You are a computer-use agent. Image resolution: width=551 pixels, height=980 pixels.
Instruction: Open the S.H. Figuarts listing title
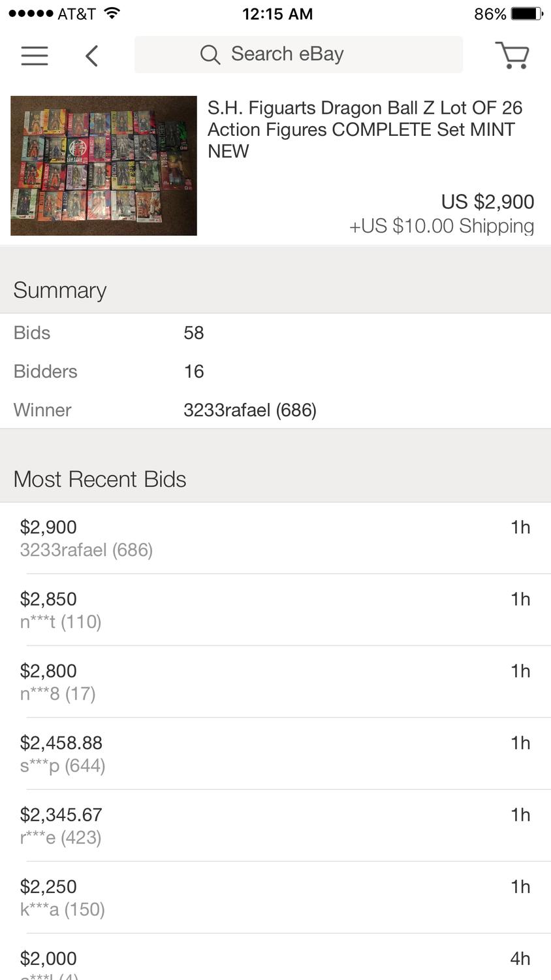[365, 129]
